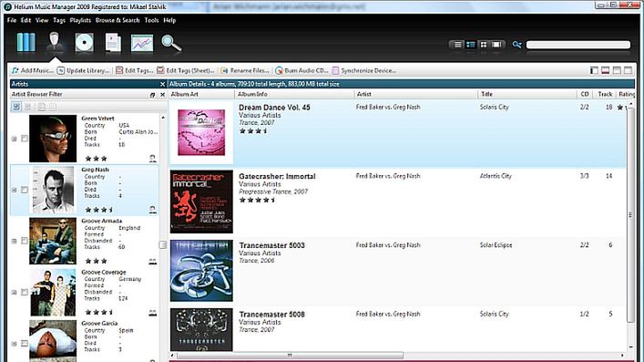644x362 pixels.
Task: Sort by the CD column header
Action: pyautogui.click(x=585, y=94)
